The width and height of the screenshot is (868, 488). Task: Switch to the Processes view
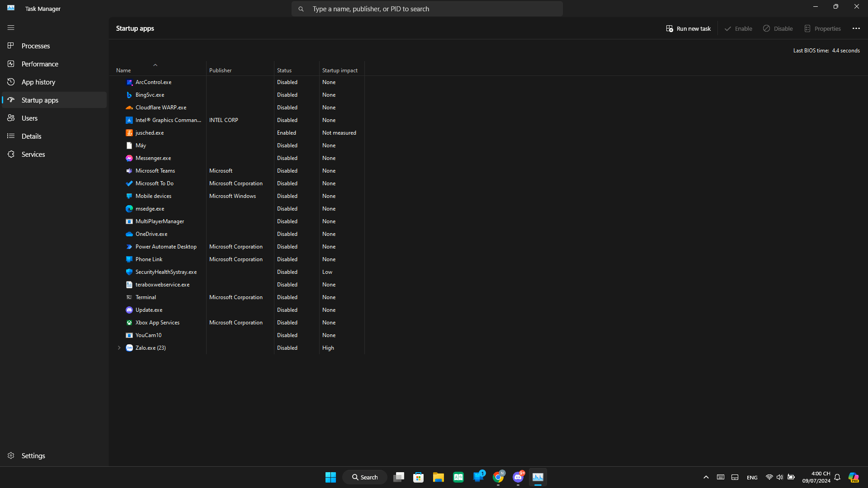tap(35, 46)
